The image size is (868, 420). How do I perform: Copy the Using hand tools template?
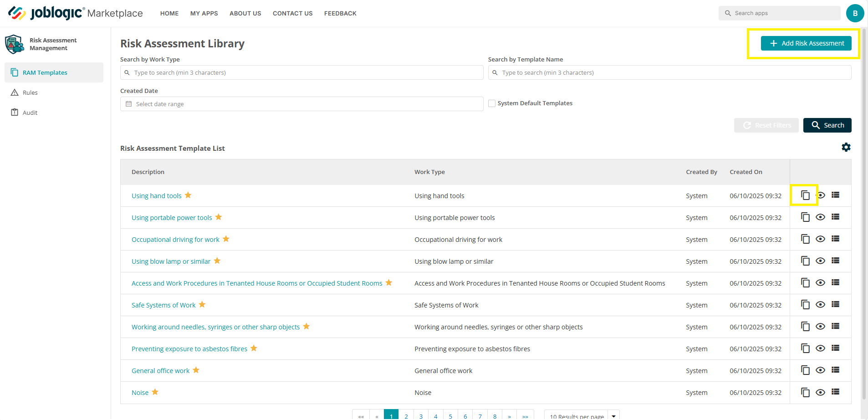[805, 195]
